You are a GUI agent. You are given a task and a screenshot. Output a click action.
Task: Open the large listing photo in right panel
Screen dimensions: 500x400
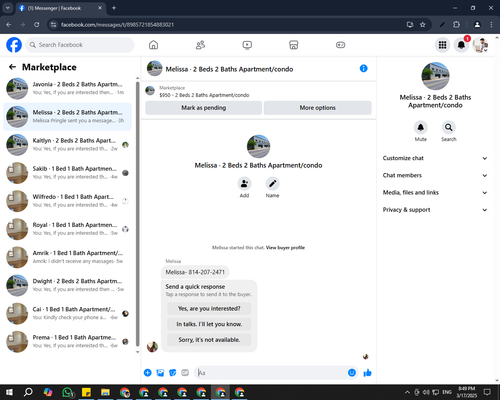[435, 76]
